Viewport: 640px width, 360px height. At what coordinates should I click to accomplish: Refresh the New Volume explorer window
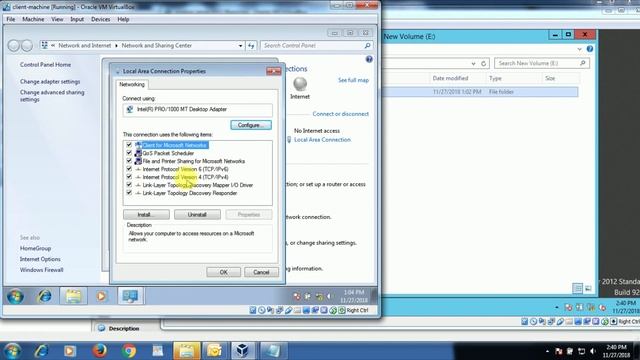[x=483, y=64]
